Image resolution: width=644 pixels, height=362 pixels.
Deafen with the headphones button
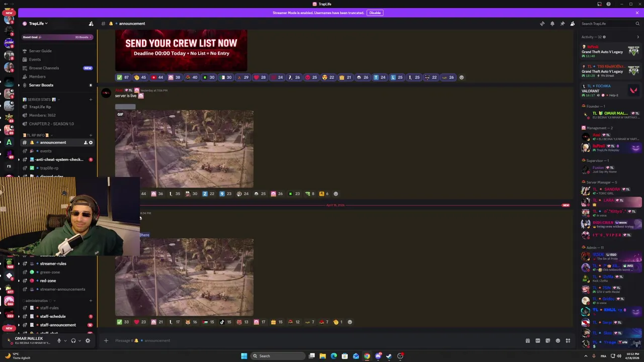coord(73,341)
